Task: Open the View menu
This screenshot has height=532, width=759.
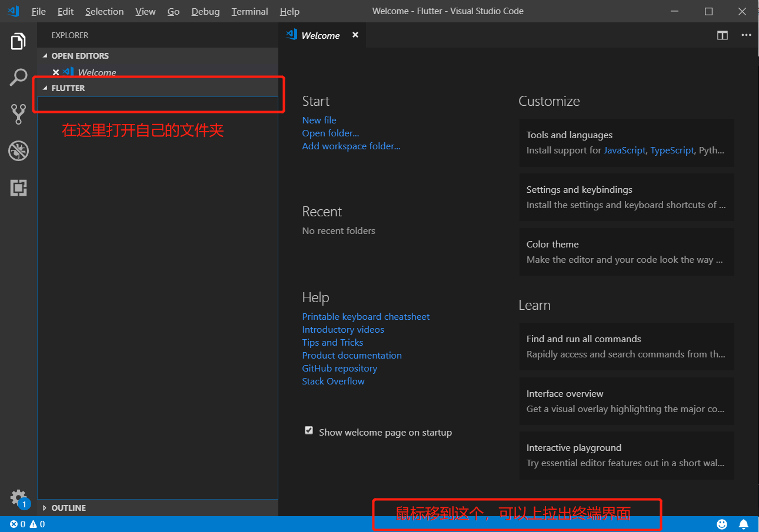Action: [145, 11]
